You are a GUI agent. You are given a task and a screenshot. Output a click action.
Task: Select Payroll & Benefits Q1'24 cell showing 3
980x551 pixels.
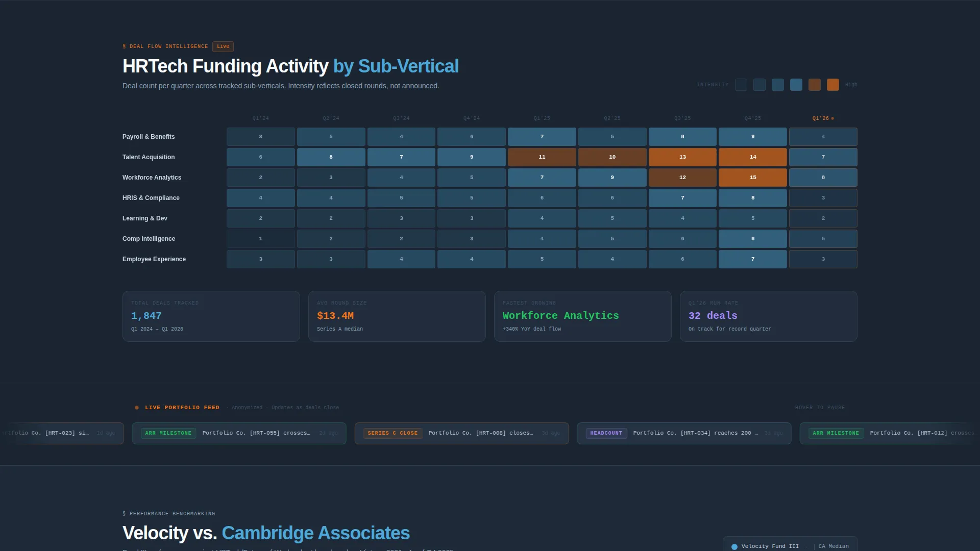261,137
